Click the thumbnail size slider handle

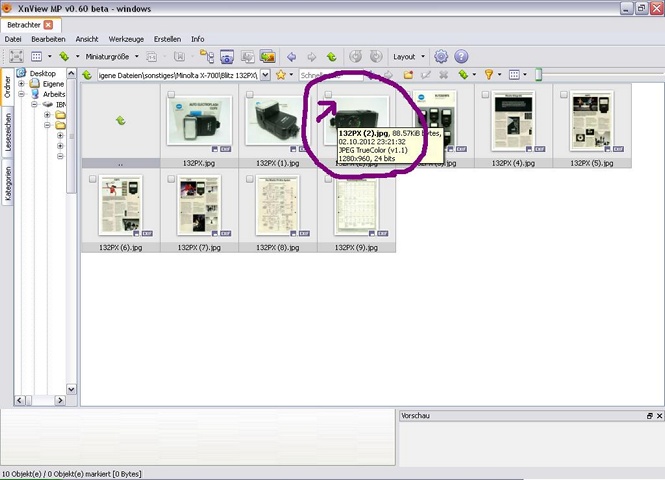539,75
